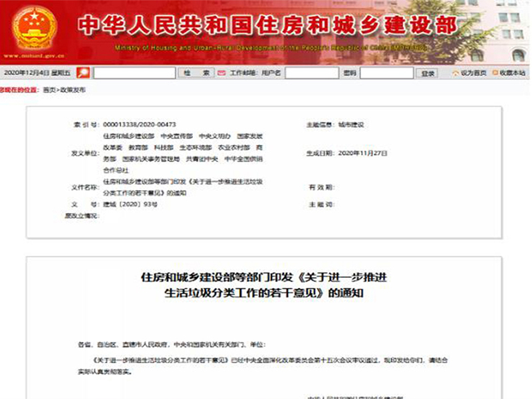Focus the 密码 password field
This screenshot has height=399, width=532.
pyautogui.click(x=386, y=73)
